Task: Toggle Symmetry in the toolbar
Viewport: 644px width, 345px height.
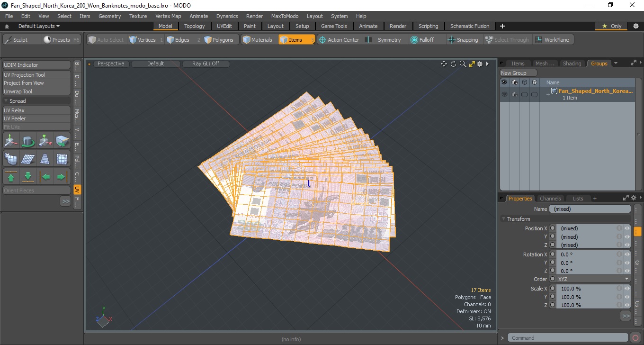Action: point(384,40)
